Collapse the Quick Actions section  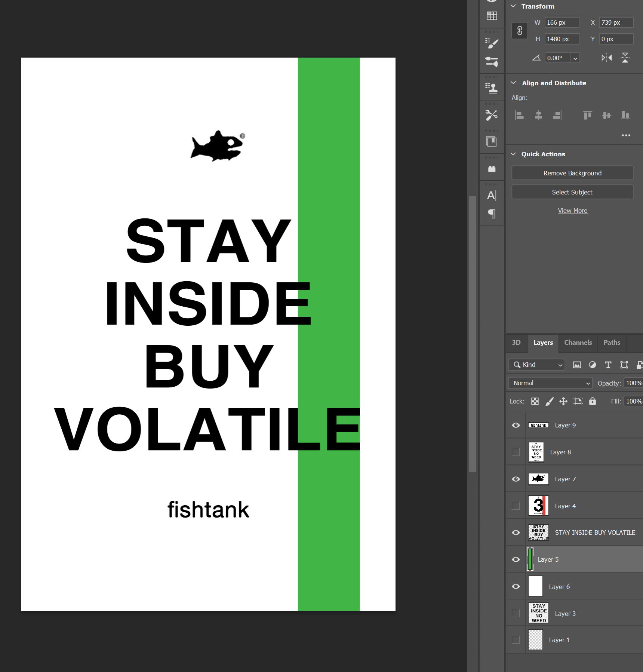(513, 154)
